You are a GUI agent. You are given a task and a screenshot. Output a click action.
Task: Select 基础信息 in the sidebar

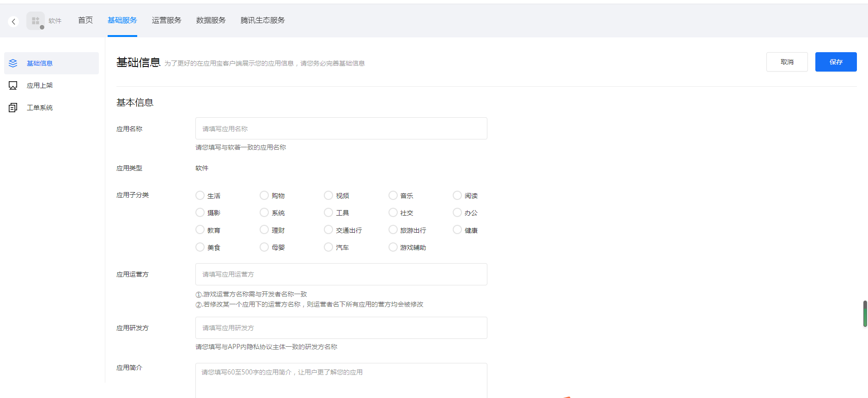click(x=52, y=63)
